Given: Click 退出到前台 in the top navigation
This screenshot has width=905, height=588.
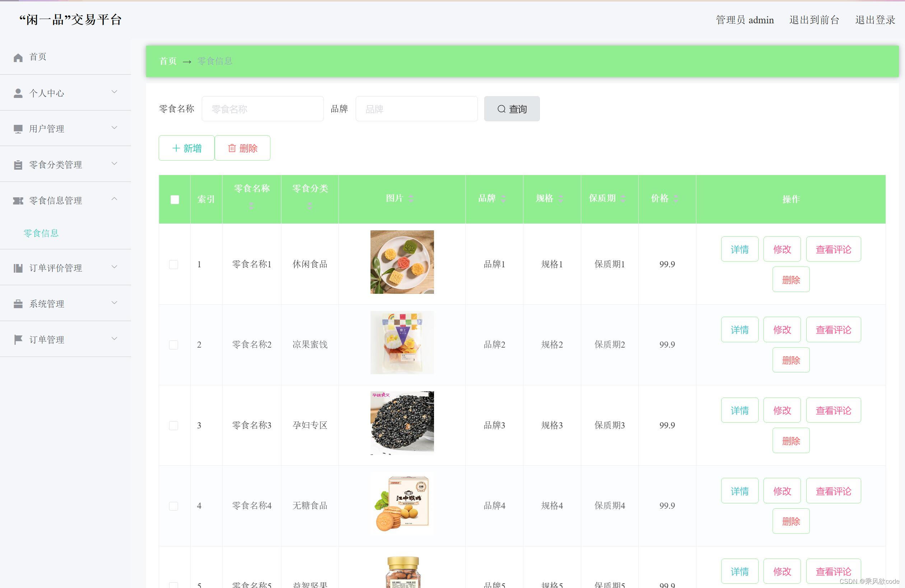Looking at the screenshot, I should (814, 20).
